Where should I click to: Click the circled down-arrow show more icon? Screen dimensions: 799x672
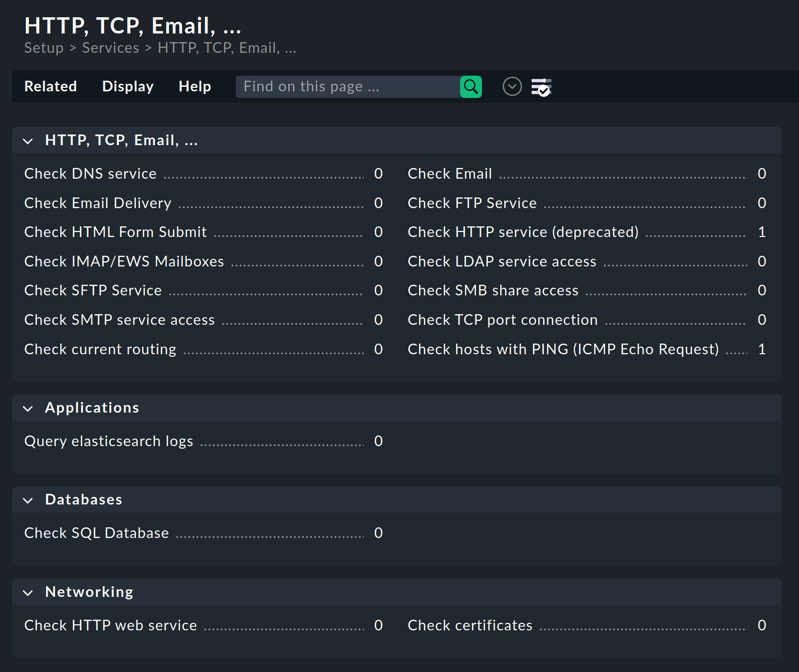512,87
